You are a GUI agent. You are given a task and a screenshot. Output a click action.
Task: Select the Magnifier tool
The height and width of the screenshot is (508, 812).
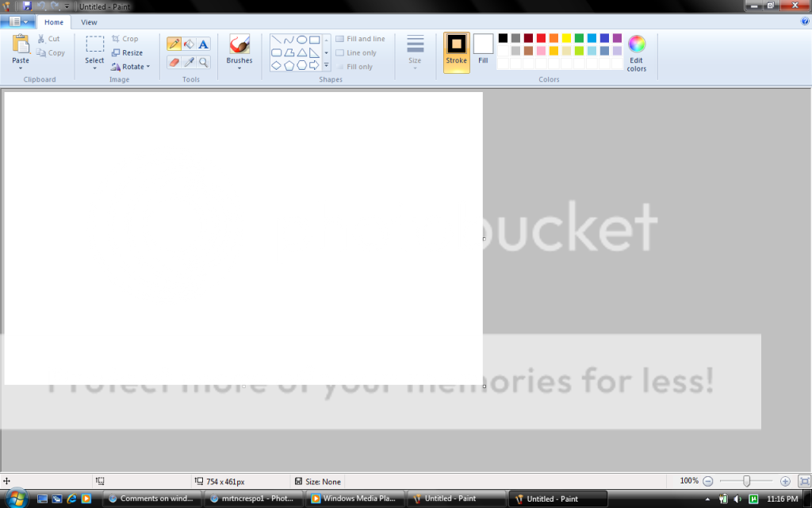204,62
